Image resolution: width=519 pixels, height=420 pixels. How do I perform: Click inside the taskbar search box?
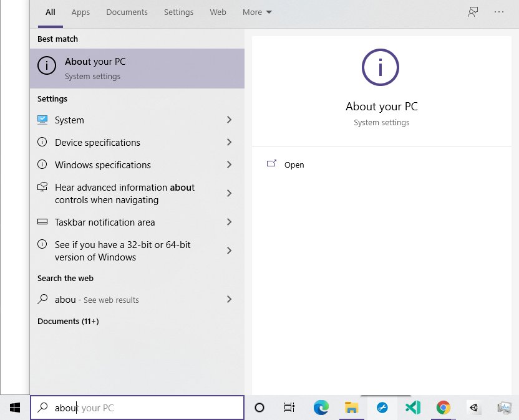click(137, 408)
